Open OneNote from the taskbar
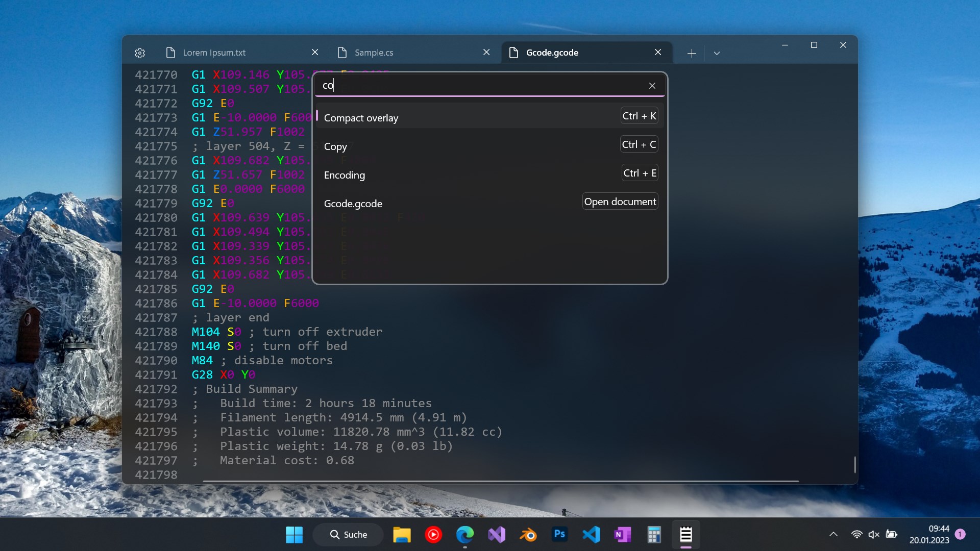The width and height of the screenshot is (980, 551). [622, 534]
